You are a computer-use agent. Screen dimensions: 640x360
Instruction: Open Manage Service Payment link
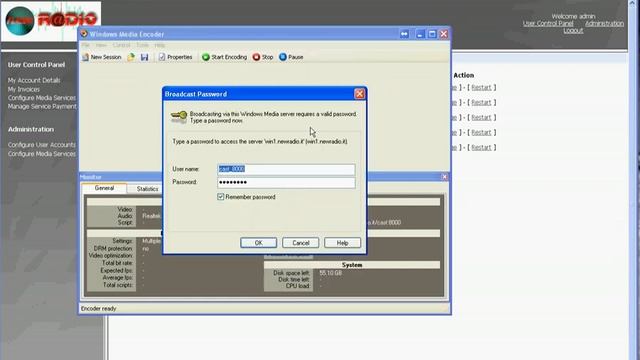[42, 107]
